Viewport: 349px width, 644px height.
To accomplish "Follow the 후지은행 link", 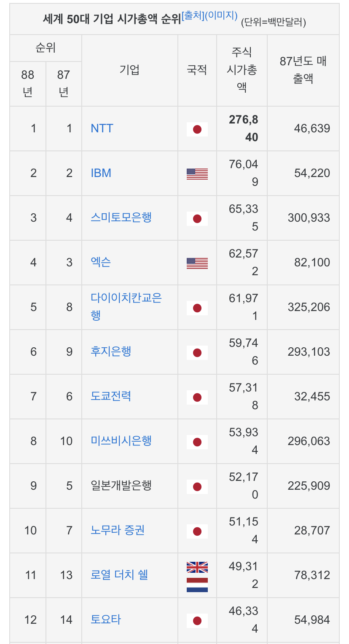I will pos(111,352).
